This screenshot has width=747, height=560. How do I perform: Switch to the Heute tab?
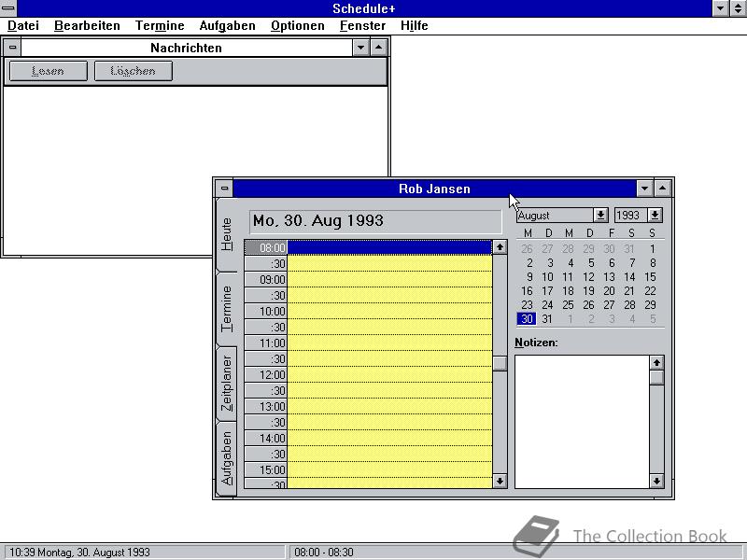point(226,235)
